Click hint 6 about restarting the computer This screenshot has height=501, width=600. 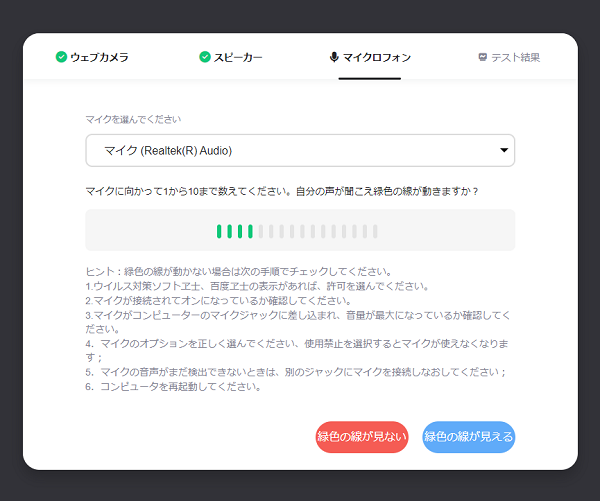tap(173, 386)
